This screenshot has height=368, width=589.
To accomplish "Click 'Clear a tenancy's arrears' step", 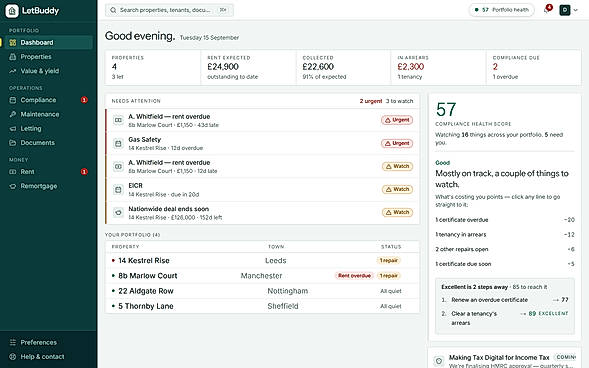I will 505,318.
